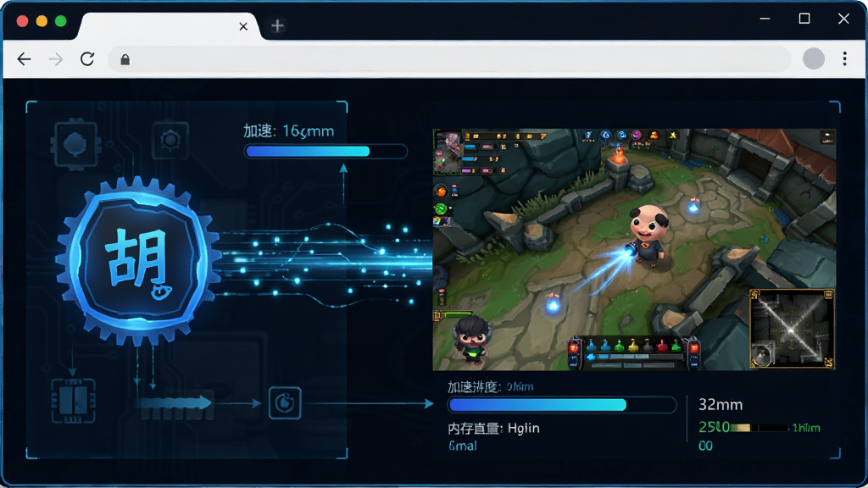Click the "内存直量: Hglin" text
Screen dimensions: 868x488
(x=493, y=428)
